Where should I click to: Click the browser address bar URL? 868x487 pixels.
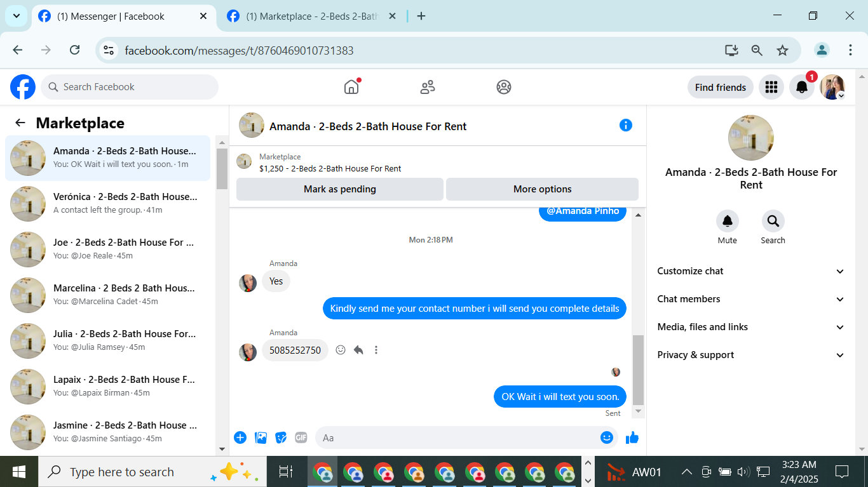coord(239,51)
